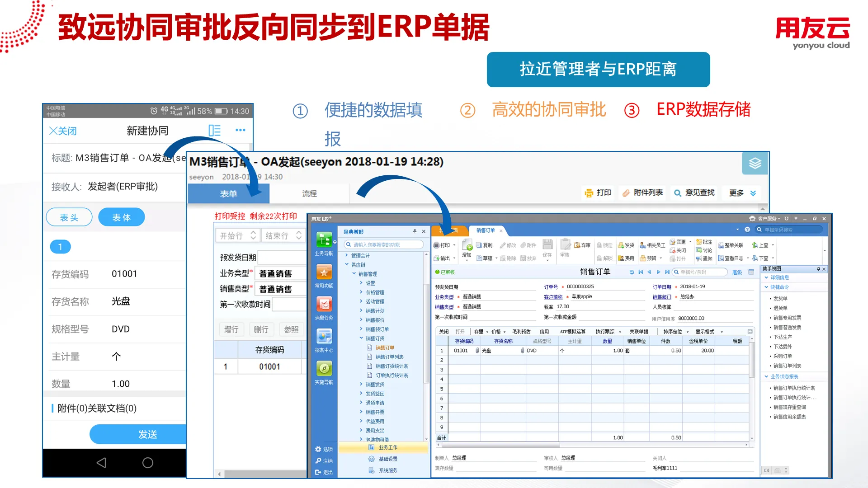This screenshot has width=868, height=488.
Task: Click 附件列表 in the OA form toolbar
Action: click(642, 192)
